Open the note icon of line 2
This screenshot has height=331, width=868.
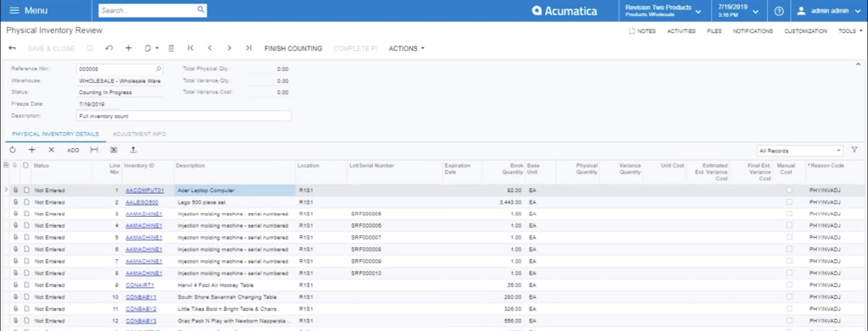(x=26, y=202)
